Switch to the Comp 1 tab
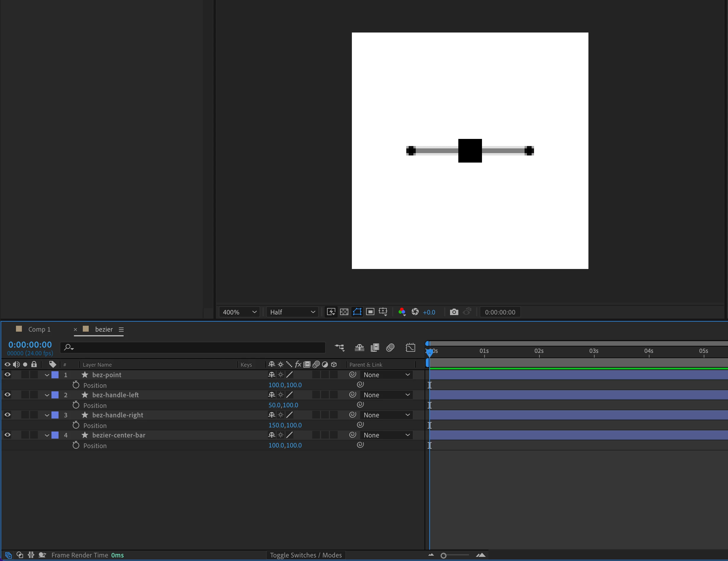The height and width of the screenshot is (561, 728). [x=39, y=330]
